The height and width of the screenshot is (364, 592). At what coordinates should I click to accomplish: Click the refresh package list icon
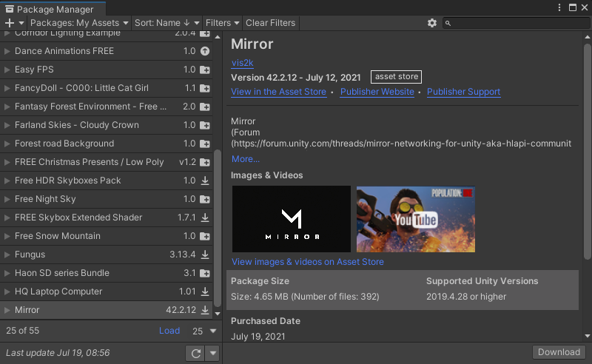[195, 354]
